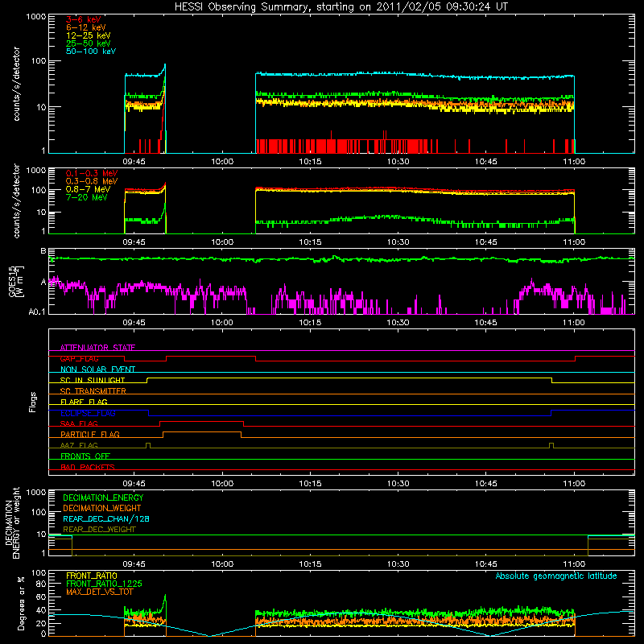This screenshot has height=644, width=644.
Task: Click the 09:45 tick under the keV panel
Action: point(134,162)
